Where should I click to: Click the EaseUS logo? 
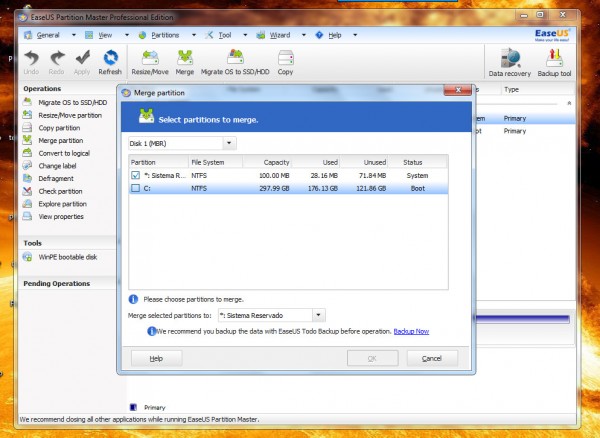553,34
